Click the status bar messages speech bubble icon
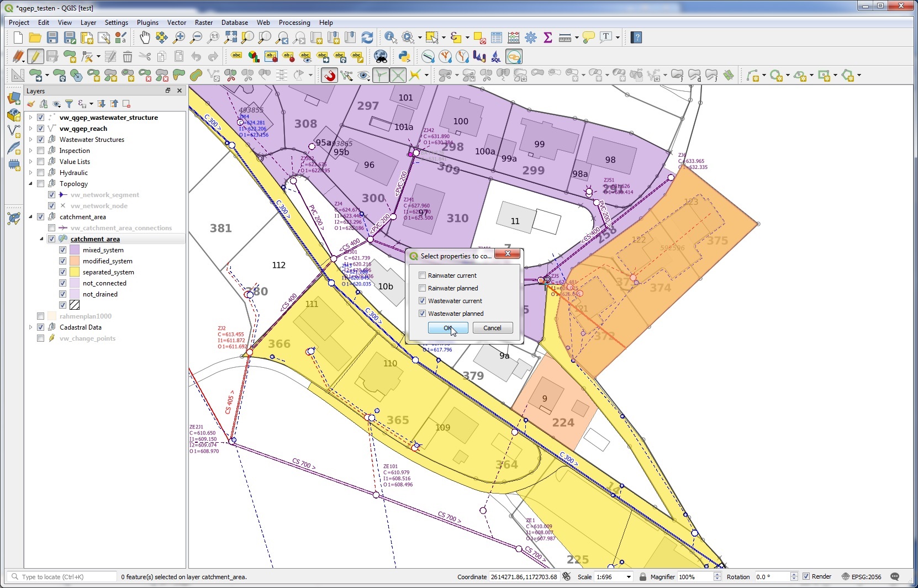The image size is (918, 588). 895,576
